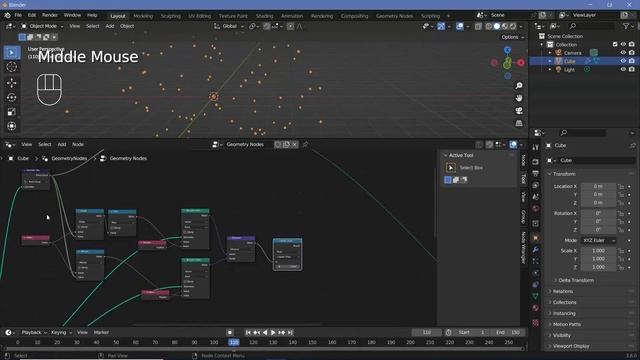Toggle render camera icon for Cube
This screenshot has height=360, width=640.
pyautogui.click(x=631, y=61)
